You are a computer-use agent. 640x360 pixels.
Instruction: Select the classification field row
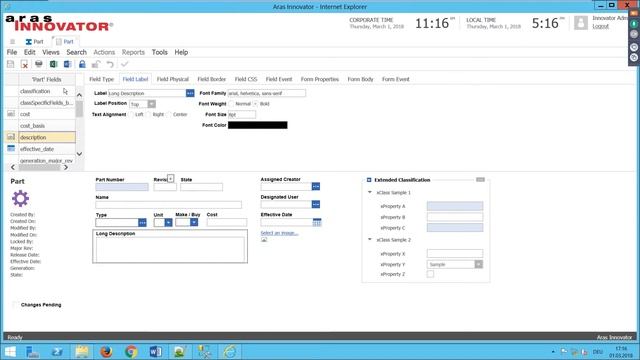tap(47, 91)
